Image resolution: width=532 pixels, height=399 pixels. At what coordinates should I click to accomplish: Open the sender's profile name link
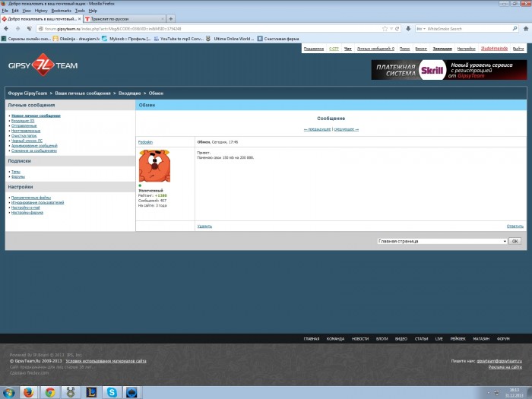pyautogui.click(x=145, y=142)
